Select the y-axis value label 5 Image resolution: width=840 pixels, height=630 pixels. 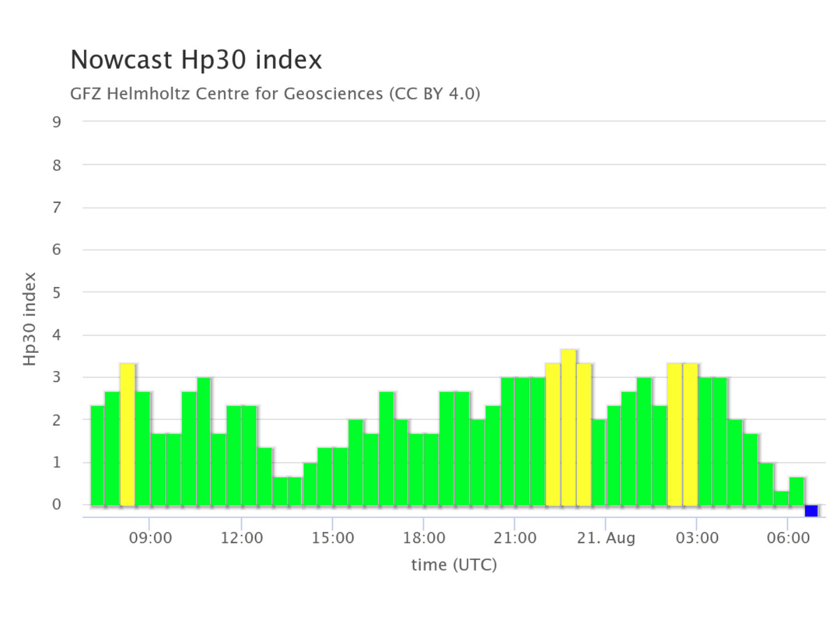[x=57, y=292]
